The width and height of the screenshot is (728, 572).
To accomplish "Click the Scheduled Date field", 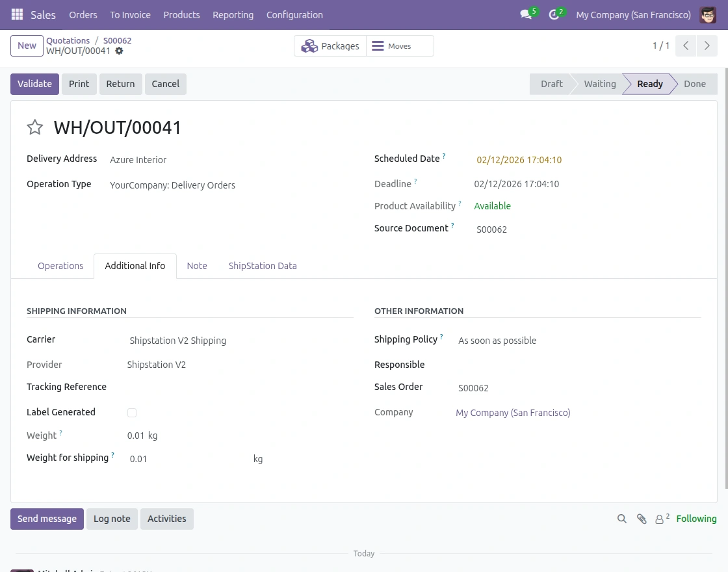I will (588, 160).
